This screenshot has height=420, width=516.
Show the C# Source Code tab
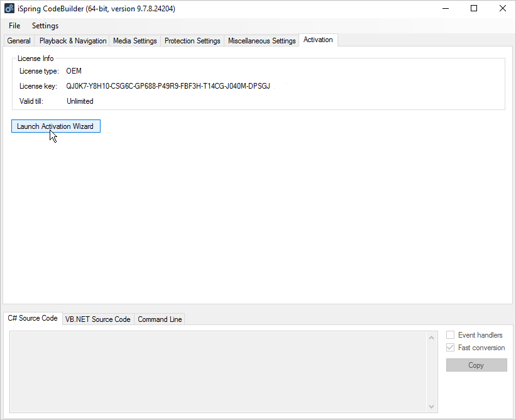33,318
